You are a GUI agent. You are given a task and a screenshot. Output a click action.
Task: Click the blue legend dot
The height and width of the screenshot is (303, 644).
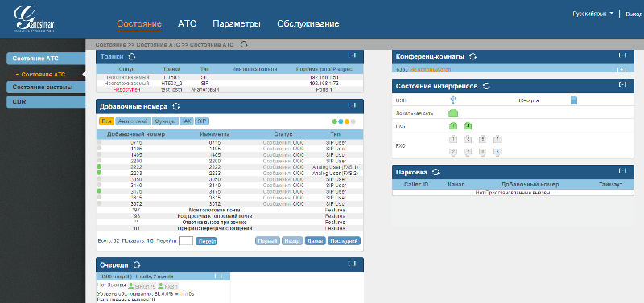tap(341, 121)
